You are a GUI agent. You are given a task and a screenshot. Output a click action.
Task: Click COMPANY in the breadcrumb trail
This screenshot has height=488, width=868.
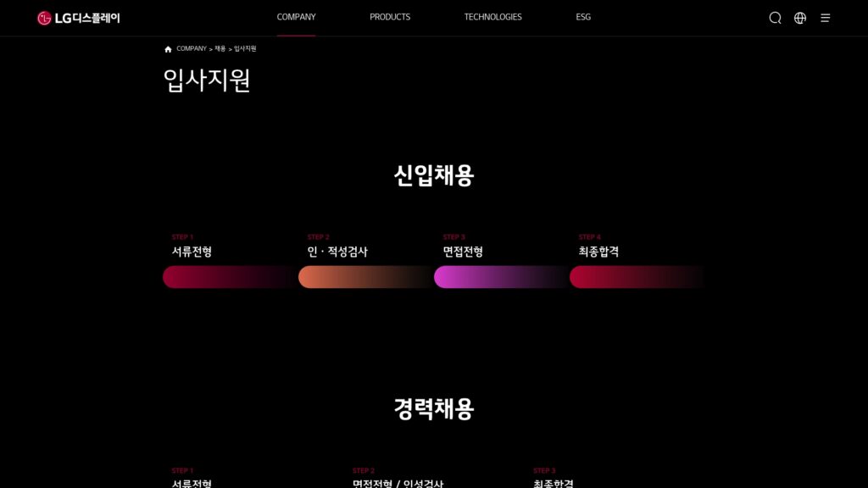tap(192, 49)
